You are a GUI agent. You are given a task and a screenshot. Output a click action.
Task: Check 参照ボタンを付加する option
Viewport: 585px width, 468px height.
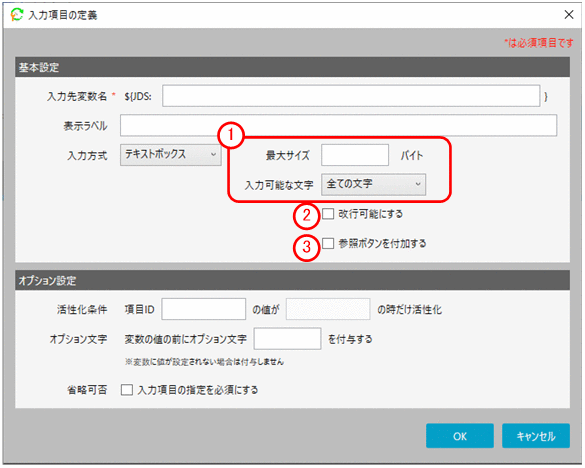328,243
